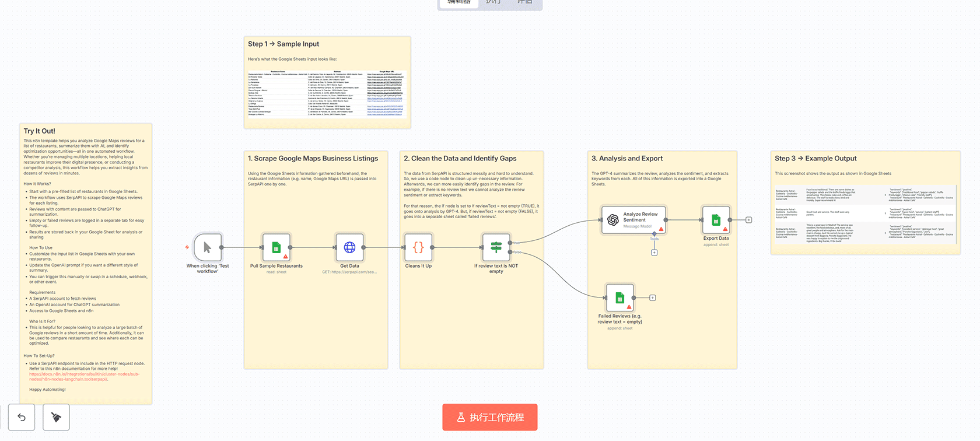
Task: Click the undo arrow button
Action: tap(22, 417)
